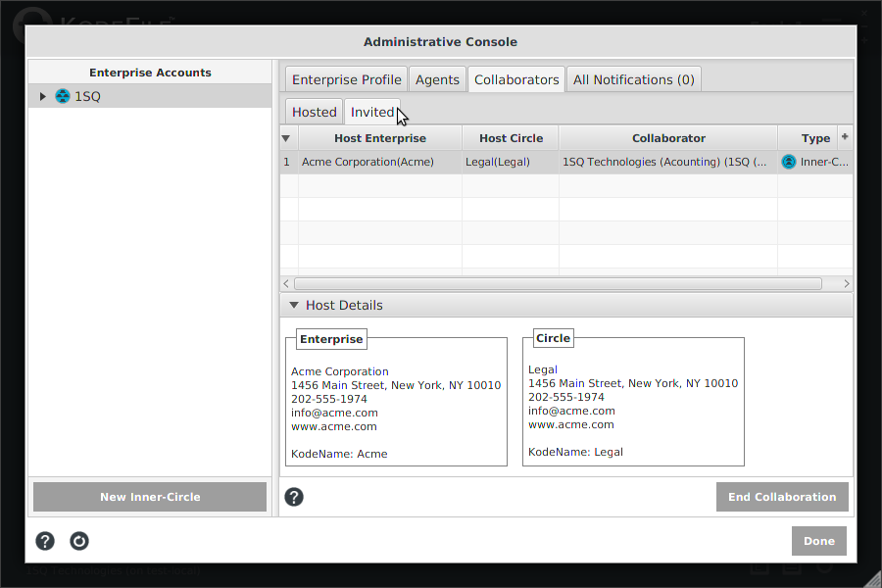This screenshot has height=588, width=882.
Task: Switch to the Enterprise Profile tab
Action: [347, 80]
